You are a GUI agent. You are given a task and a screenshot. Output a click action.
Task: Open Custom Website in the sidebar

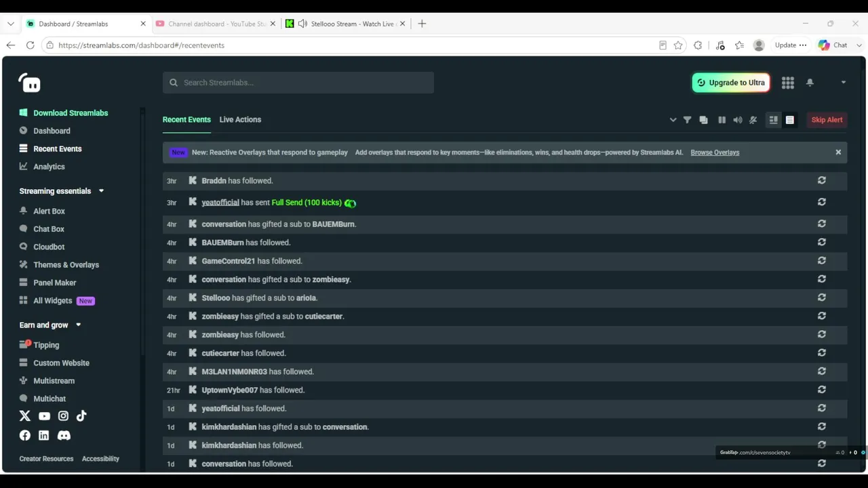61,363
